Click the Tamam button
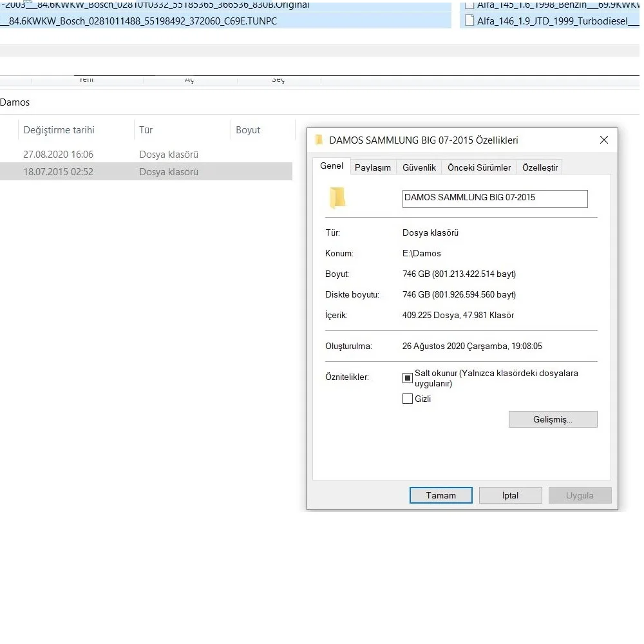 (x=440, y=495)
